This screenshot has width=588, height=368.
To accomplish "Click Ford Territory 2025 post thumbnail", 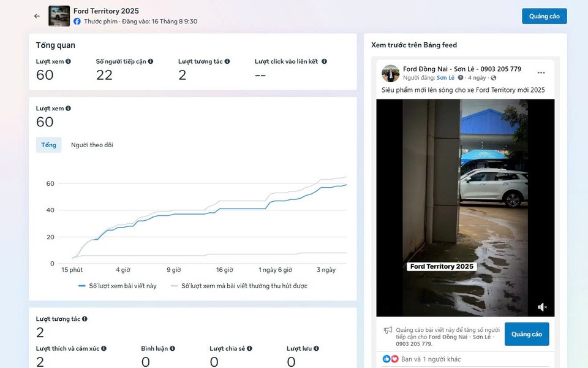I will pos(59,16).
